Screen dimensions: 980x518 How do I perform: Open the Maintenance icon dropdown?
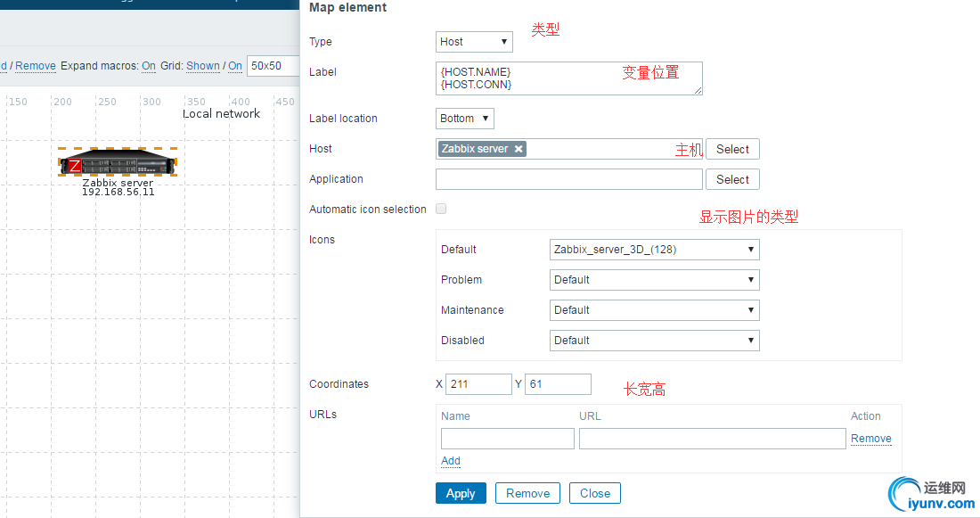(655, 310)
